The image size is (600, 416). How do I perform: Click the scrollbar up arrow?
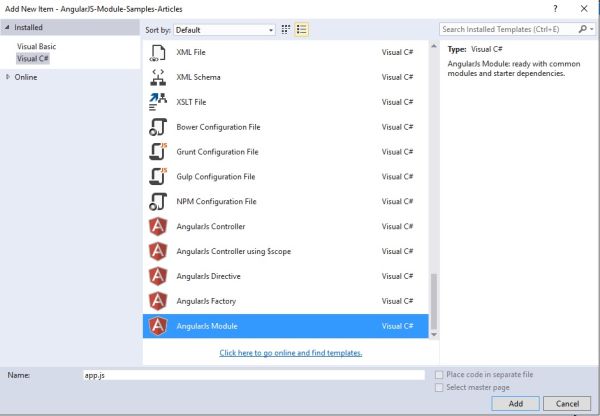434,46
